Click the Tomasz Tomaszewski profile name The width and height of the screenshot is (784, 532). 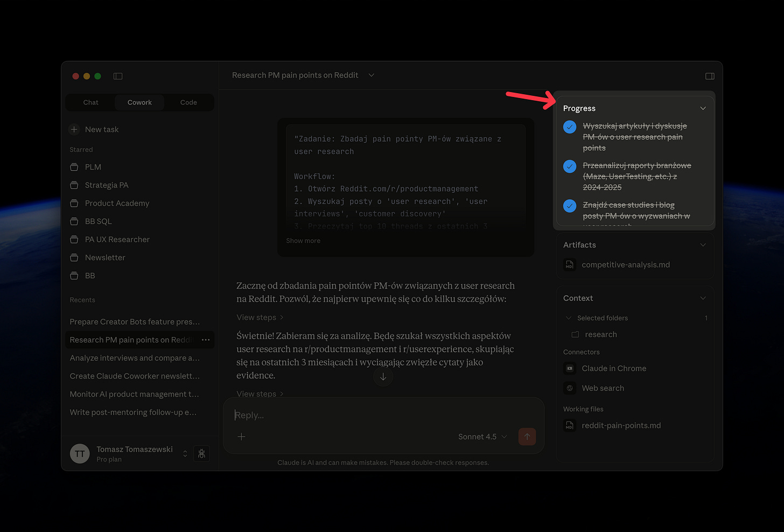coord(135,449)
